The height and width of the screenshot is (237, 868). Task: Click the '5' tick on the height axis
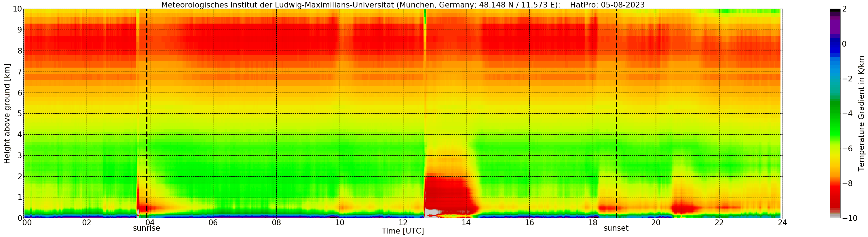point(20,113)
